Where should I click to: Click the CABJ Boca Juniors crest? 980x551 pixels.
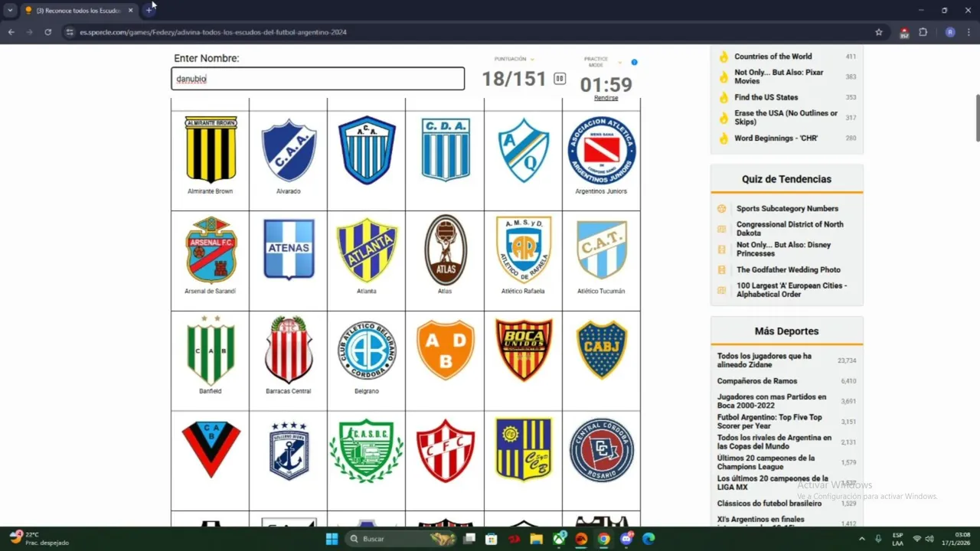pos(601,350)
